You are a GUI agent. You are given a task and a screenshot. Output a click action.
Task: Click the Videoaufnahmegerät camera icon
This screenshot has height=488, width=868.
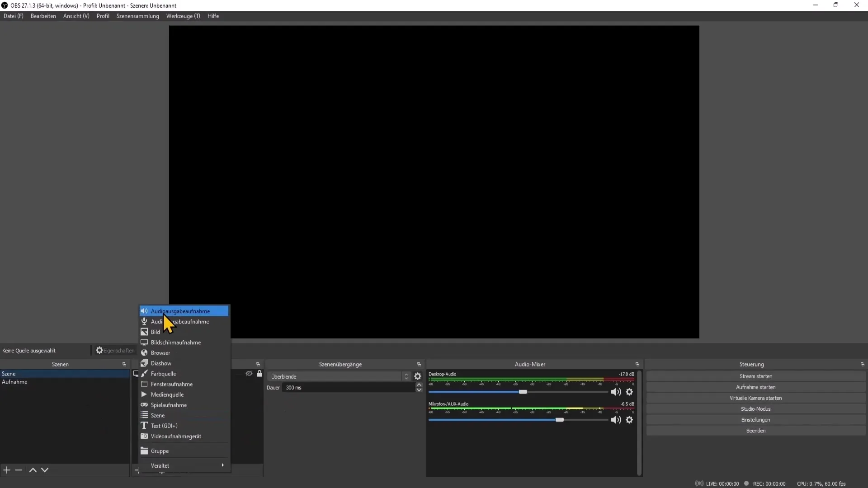[x=144, y=436]
